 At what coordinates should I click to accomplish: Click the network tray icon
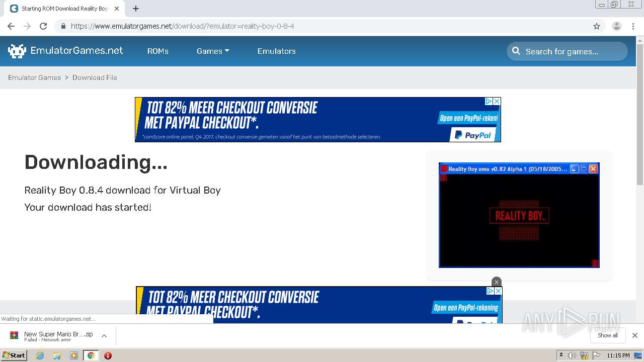point(584,355)
